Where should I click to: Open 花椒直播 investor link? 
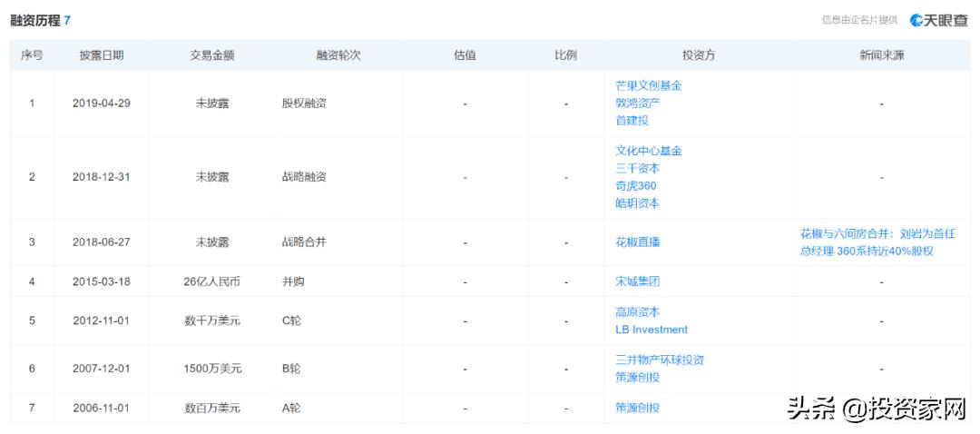pos(638,242)
